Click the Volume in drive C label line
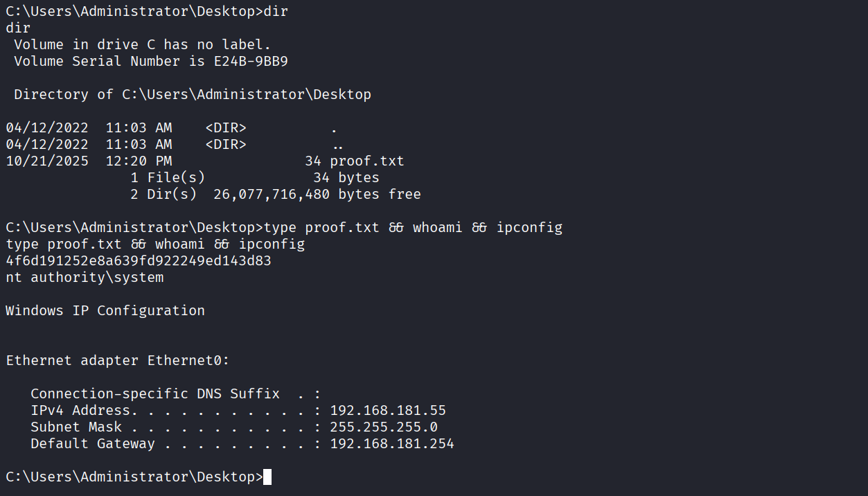Image resolution: width=868 pixels, height=496 pixels. 143,45
